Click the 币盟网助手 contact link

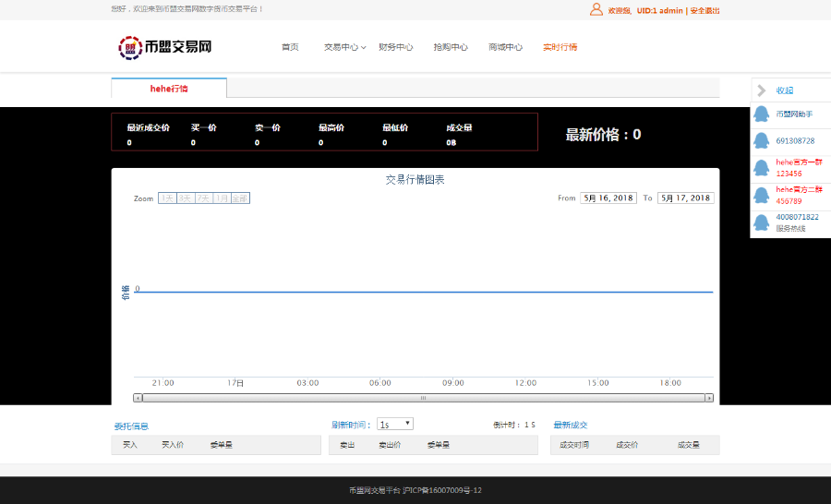pyautogui.click(x=794, y=114)
